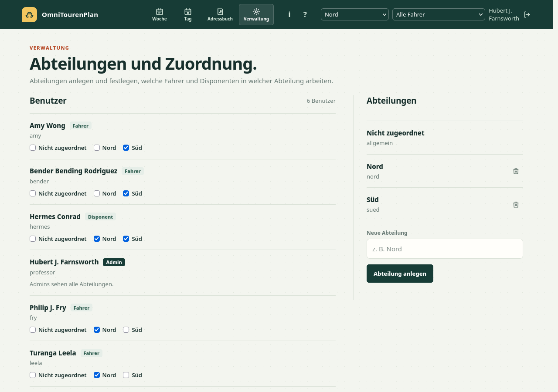Click the Fahrer badge beside Turanga Leela
This screenshot has width=558, height=392.
click(92, 353)
